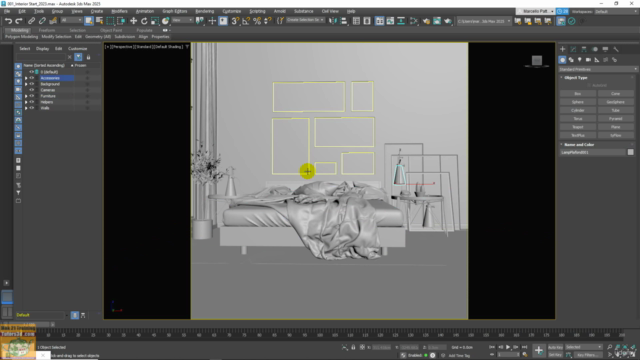
Task: Toggle the Scene Explorer icon
Action: coord(356,21)
